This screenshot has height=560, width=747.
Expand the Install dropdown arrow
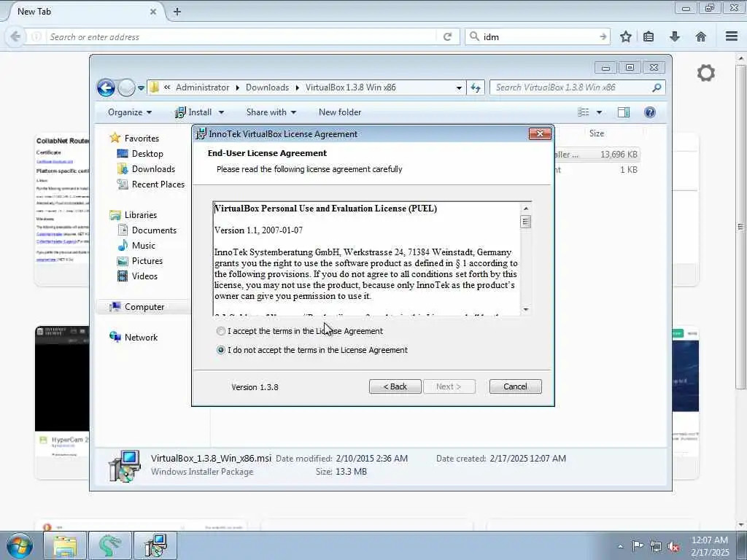221,112
